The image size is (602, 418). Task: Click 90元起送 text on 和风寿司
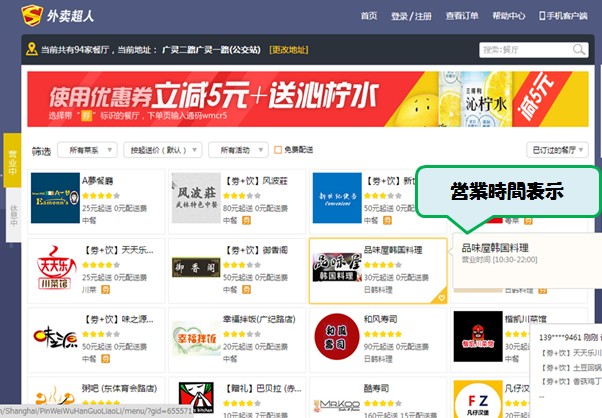click(x=379, y=347)
